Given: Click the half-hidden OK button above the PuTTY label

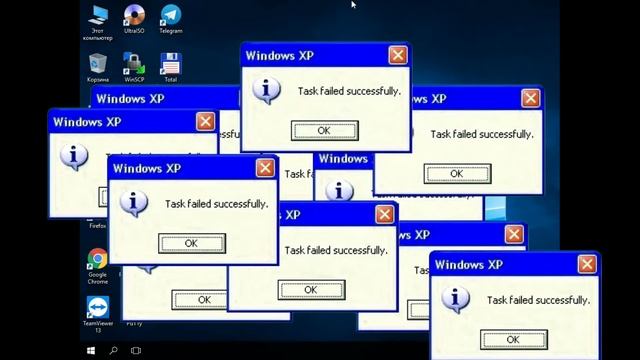Looking at the screenshot, I should coord(200,300).
